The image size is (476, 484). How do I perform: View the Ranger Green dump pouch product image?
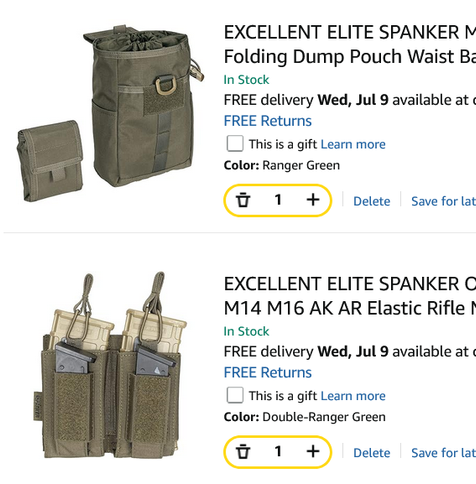pyautogui.click(x=110, y=113)
